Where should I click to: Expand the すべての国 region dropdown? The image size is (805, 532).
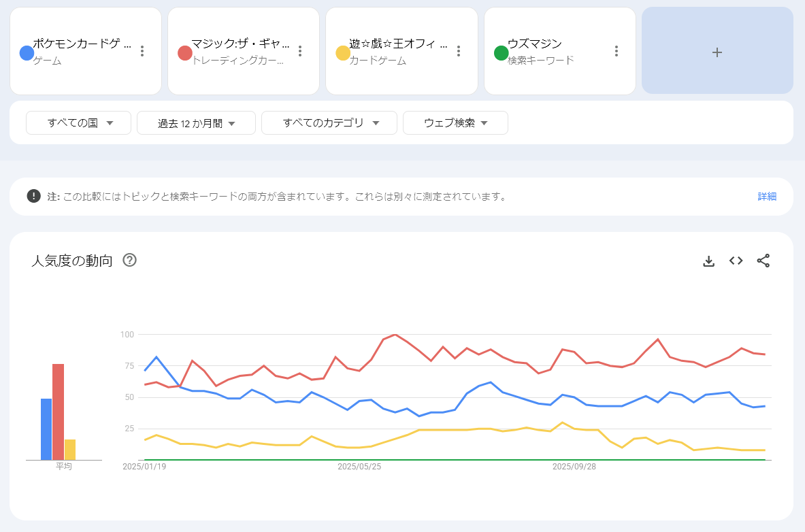point(78,123)
